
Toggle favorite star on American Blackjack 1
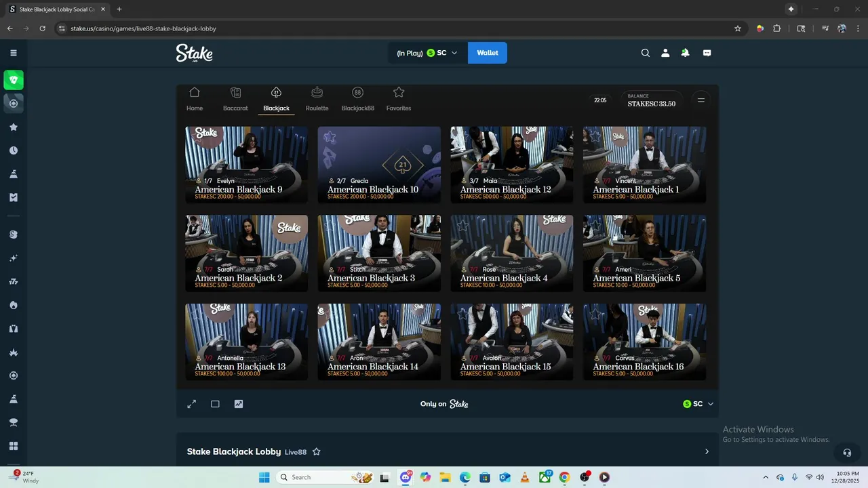point(595,138)
